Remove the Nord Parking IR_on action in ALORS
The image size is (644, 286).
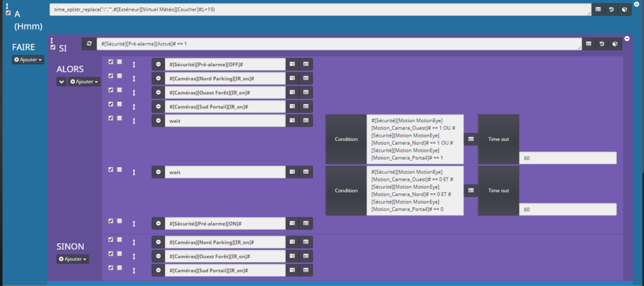pos(158,78)
